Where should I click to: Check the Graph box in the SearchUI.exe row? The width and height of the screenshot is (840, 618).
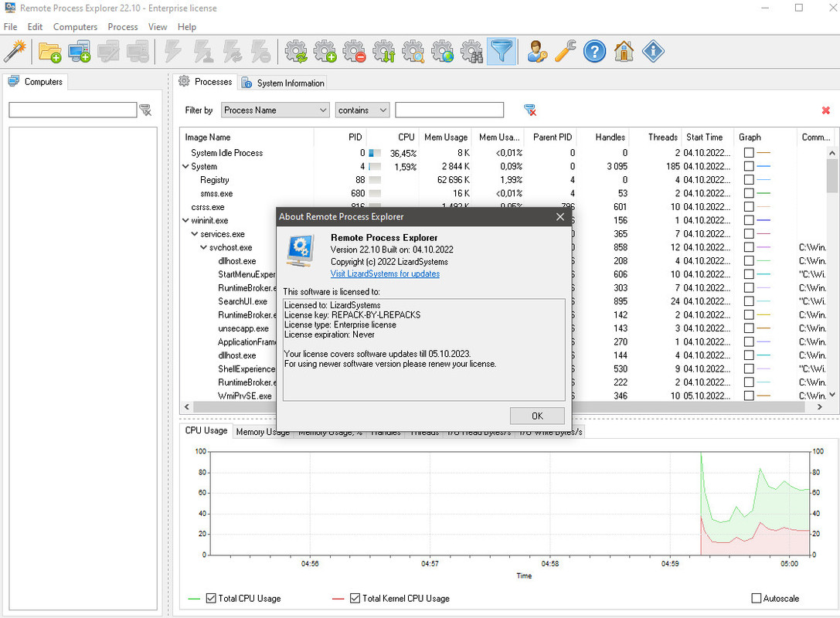tap(749, 301)
